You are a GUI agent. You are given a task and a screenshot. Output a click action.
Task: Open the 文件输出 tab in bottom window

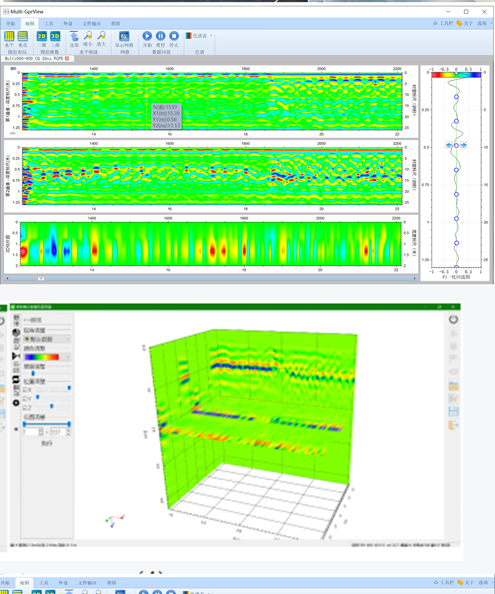87,583
